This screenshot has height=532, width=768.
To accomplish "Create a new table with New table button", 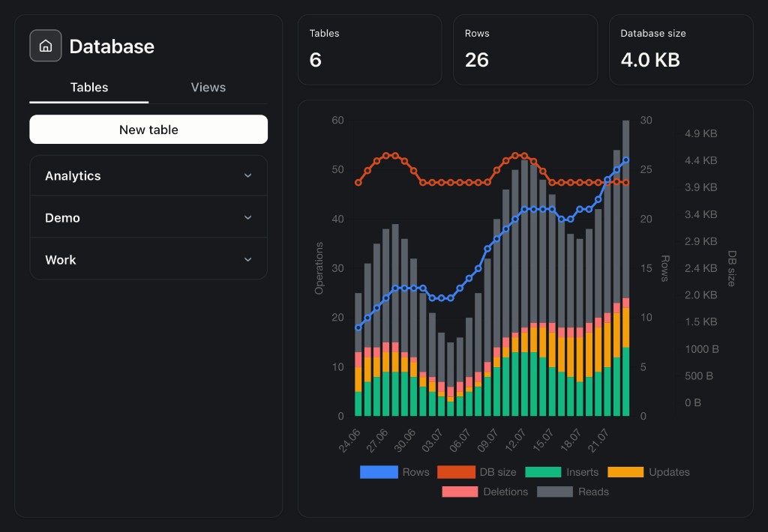I will [148, 130].
